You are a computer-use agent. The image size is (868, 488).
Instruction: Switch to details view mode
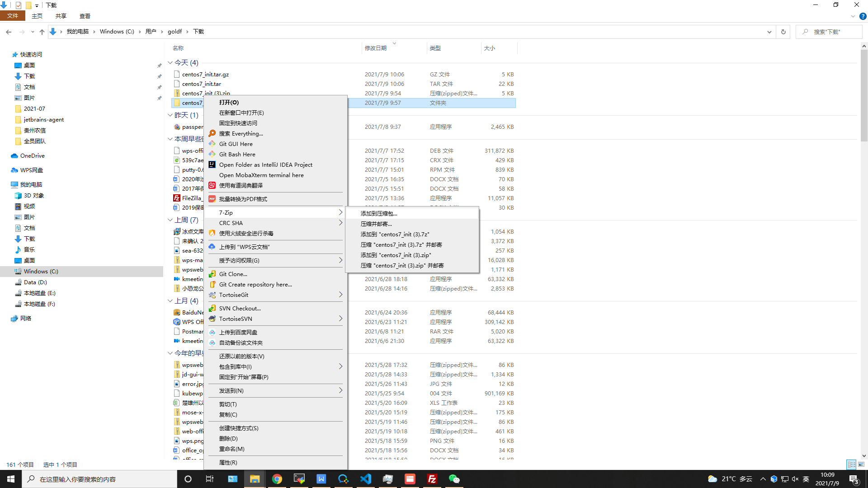click(x=851, y=465)
